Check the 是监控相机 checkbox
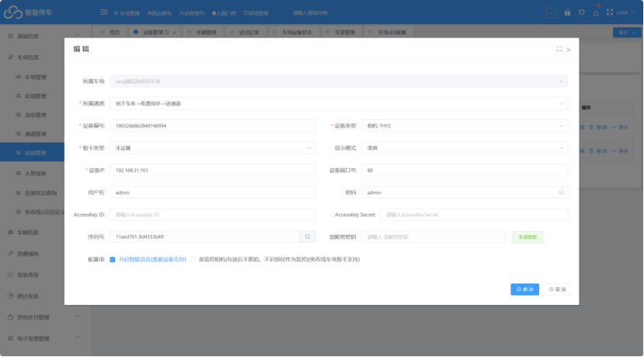This screenshot has width=644, height=357. [192, 260]
